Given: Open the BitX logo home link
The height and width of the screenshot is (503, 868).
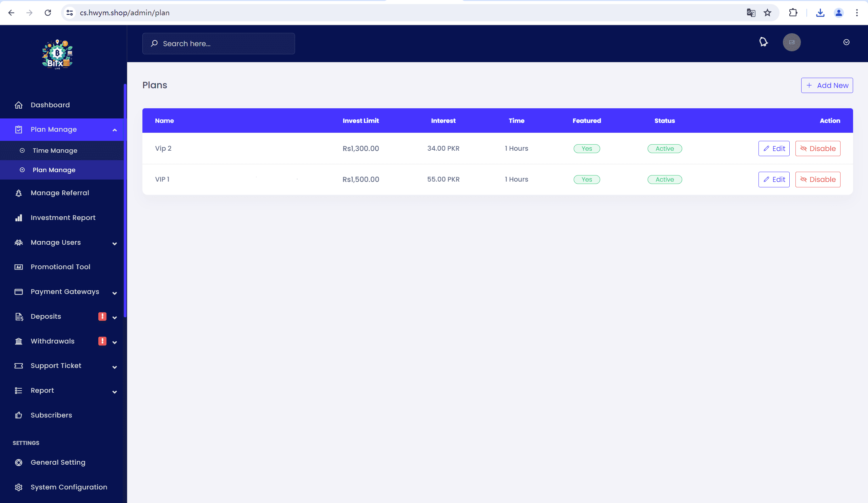Looking at the screenshot, I should [57, 54].
